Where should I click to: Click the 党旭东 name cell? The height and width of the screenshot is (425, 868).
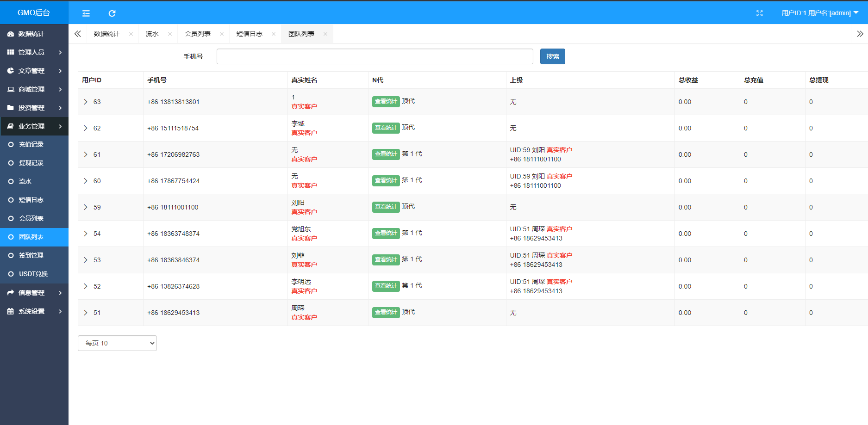(x=301, y=229)
